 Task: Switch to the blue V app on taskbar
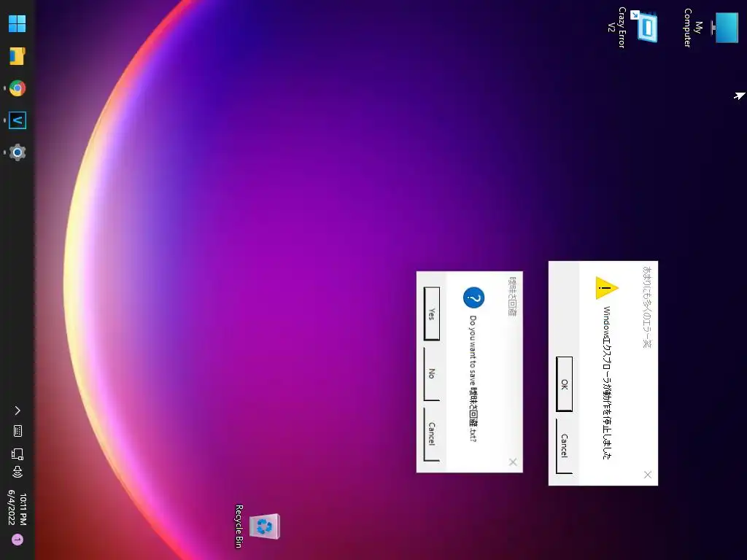18,120
